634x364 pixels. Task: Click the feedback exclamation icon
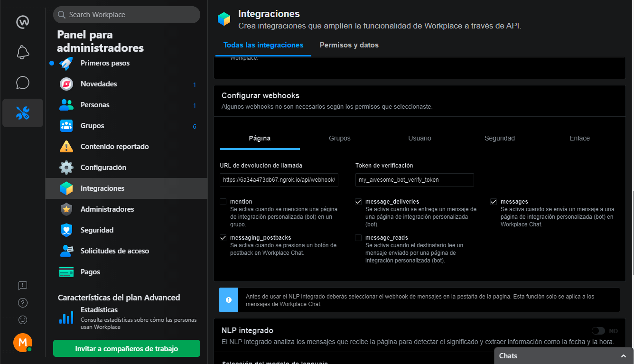(23, 285)
